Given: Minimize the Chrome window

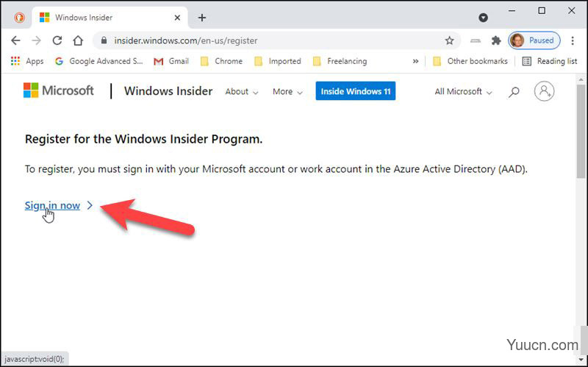Looking at the screenshot, I should 512,11.
